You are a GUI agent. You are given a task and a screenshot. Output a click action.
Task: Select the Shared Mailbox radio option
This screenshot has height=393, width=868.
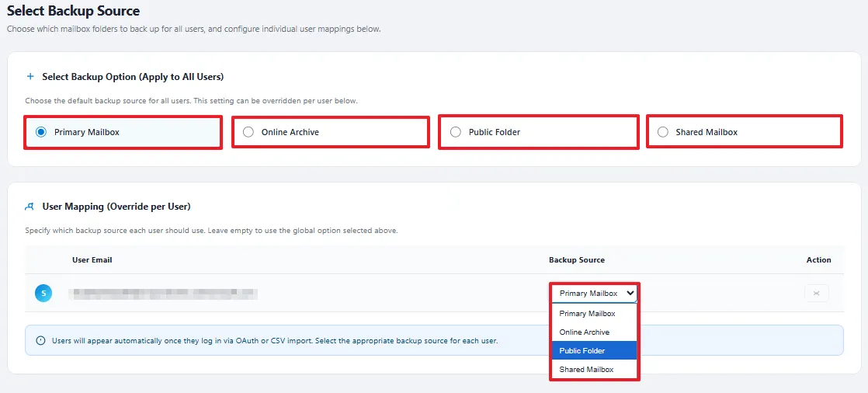(x=662, y=132)
